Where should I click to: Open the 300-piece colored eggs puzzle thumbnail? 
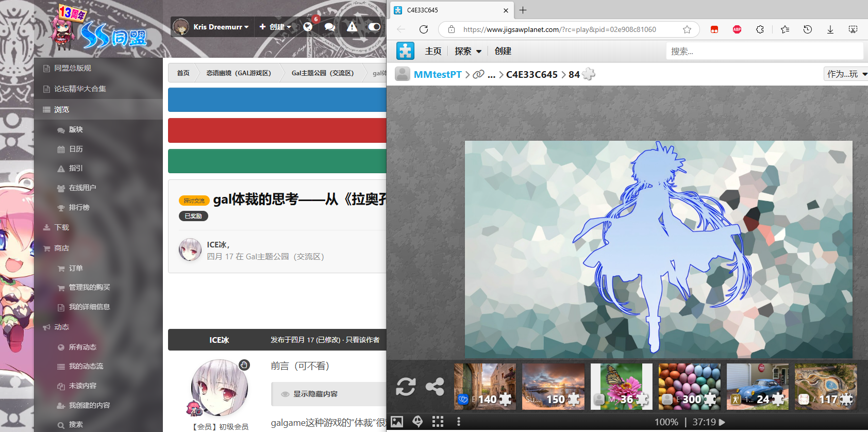pos(690,387)
